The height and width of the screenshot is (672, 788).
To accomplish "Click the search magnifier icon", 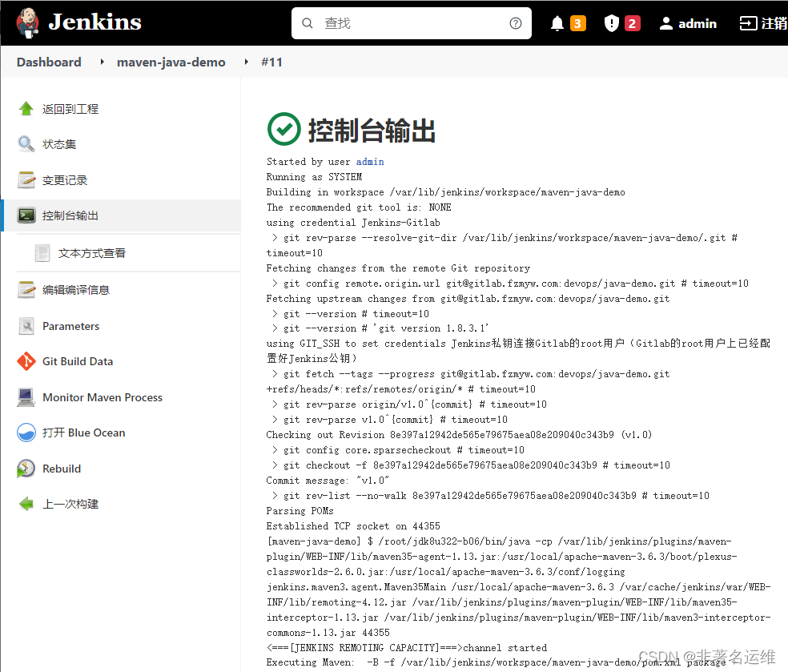I will click(307, 23).
